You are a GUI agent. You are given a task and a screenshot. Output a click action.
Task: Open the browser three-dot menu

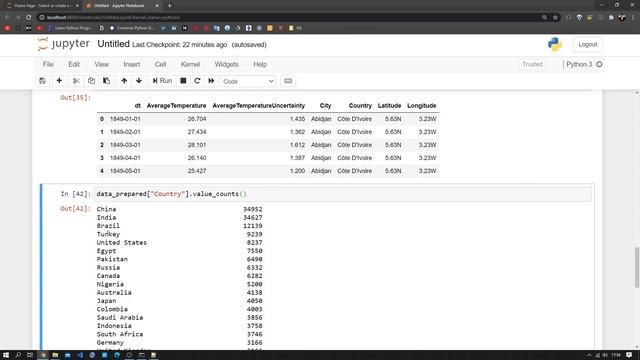[x=633, y=18]
